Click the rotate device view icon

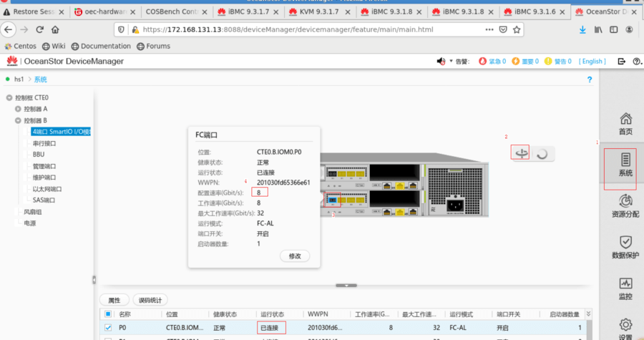[x=522, y=153]
